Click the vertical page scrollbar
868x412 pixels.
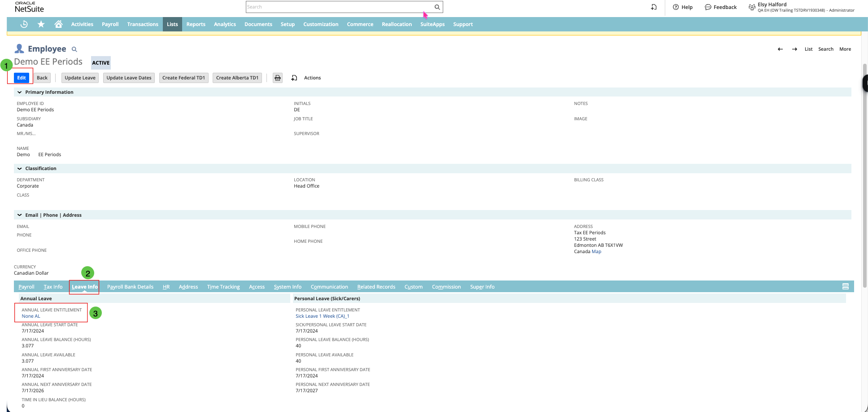pos(865,175)
